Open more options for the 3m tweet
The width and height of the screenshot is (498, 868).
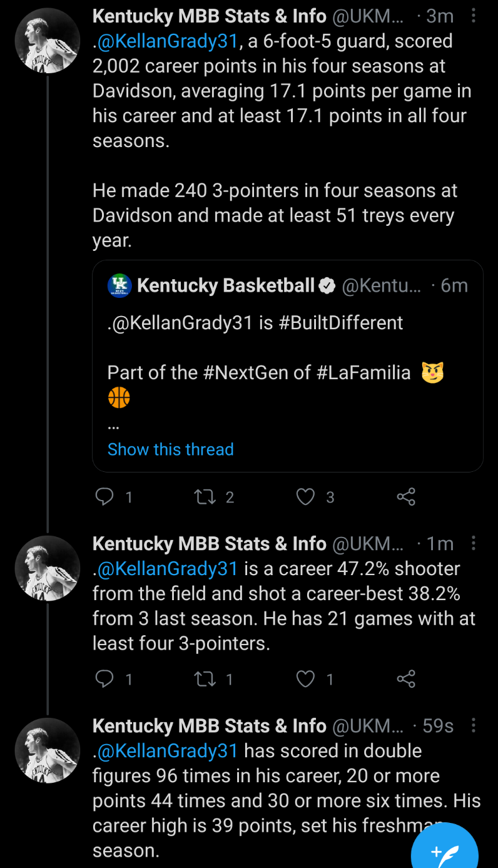pos(474,16)
